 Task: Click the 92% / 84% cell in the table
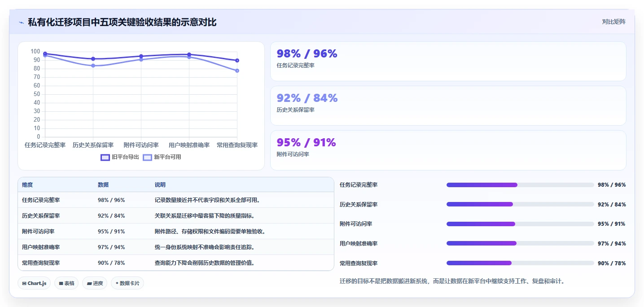111,216
